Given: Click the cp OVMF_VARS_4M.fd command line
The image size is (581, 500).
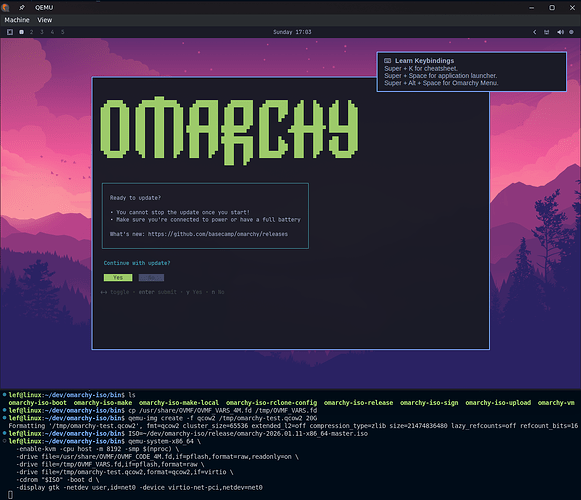Looking at the screenshot, I should [223, 411].
